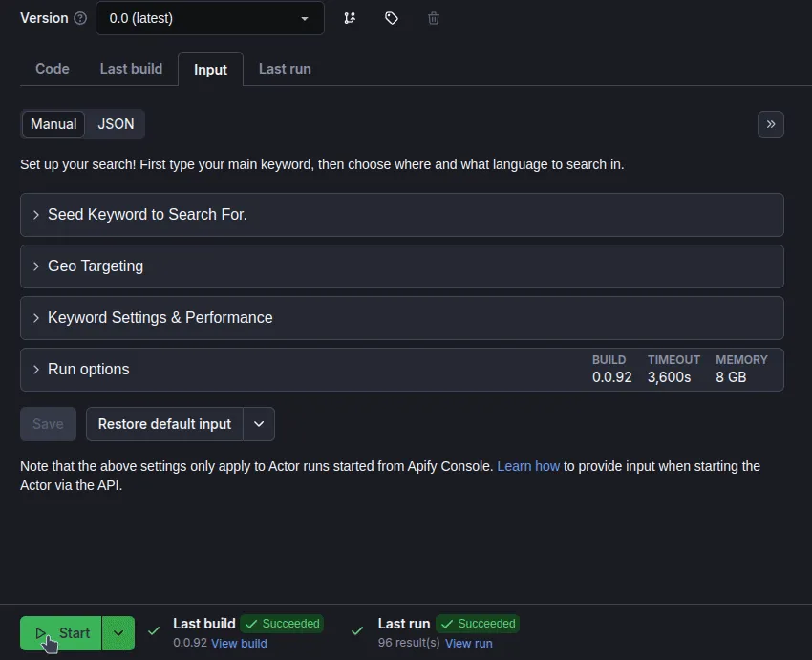Click the version branch source icon
Viewport: 812px width, 660px height.
(350, 19)
